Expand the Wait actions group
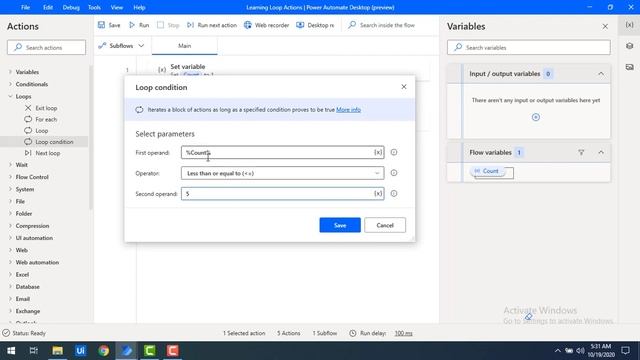The height and width of the screenshot is (360, 640). pyautogui.click(x=22, y=165)
